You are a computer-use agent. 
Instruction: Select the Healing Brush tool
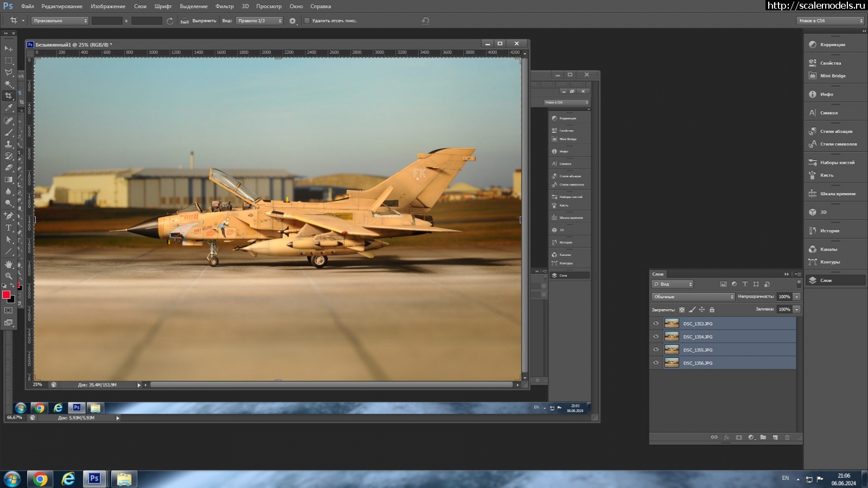coord(9,121)
